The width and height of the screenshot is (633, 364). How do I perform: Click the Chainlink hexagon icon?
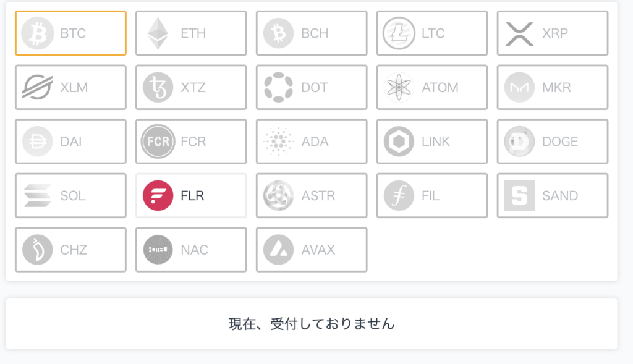pos(399,142)
